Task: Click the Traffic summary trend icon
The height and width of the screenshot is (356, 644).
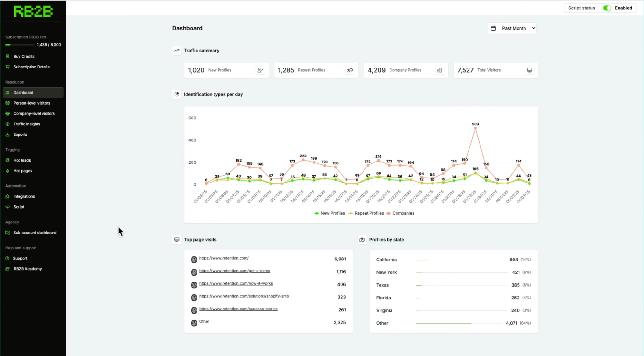Action: click(x=177, y=50)
